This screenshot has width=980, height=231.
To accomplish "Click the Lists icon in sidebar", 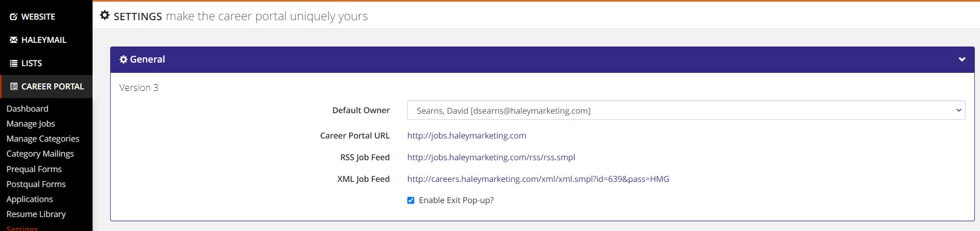I will (x=13, y=63).
